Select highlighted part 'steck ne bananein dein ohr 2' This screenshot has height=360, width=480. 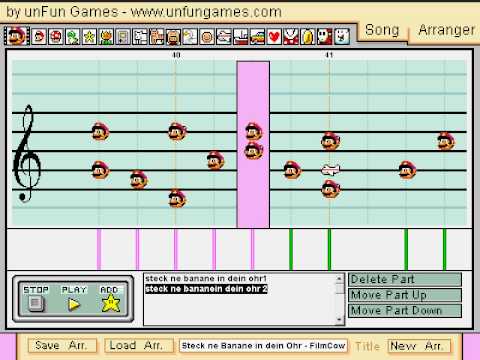pos(206,289)
